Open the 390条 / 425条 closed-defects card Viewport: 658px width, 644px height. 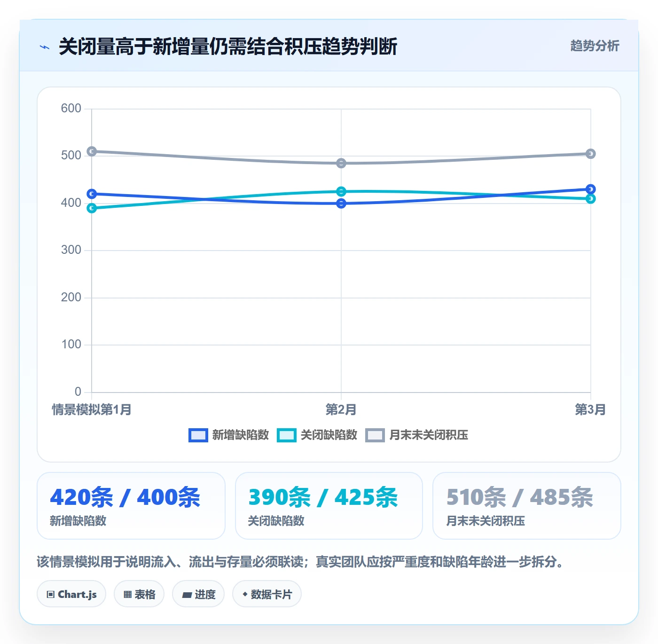pyautogui.click(x=329, y=506)
